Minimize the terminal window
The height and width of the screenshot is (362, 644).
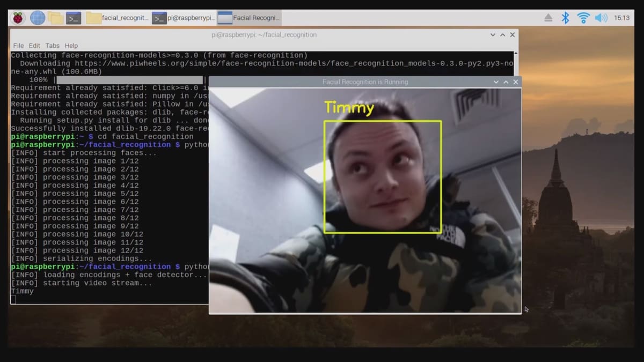493,35
